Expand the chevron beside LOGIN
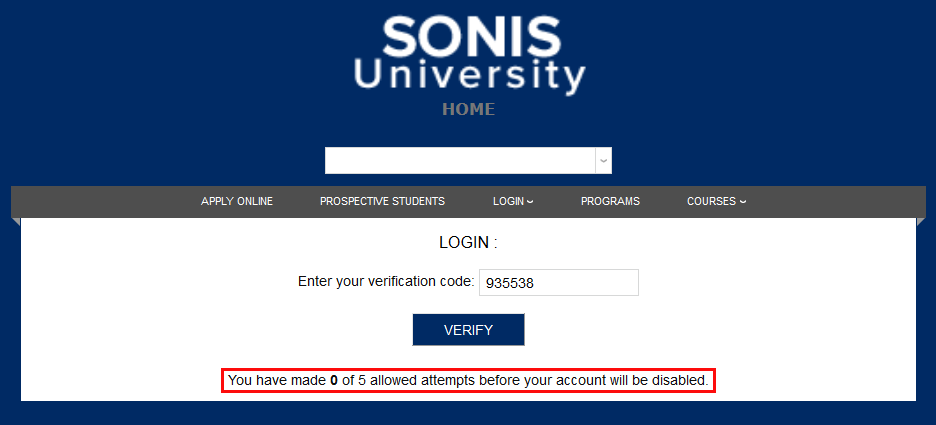 click(x=530, y=202)
